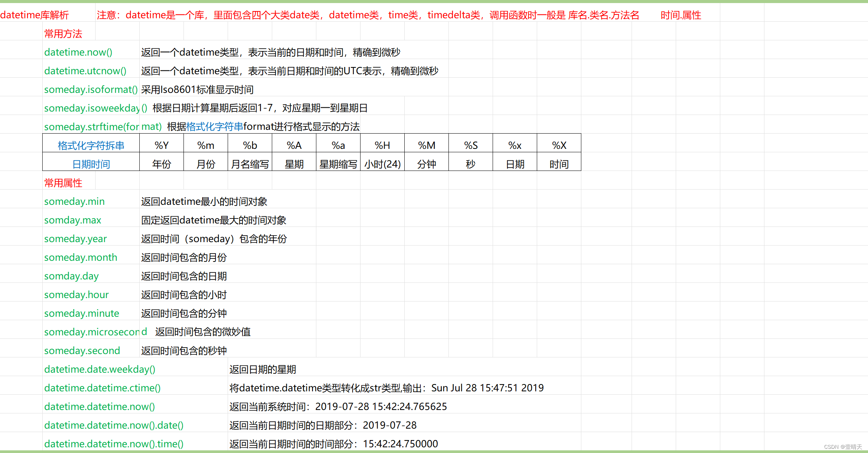Select the %b header cell

tap(250, 145)
